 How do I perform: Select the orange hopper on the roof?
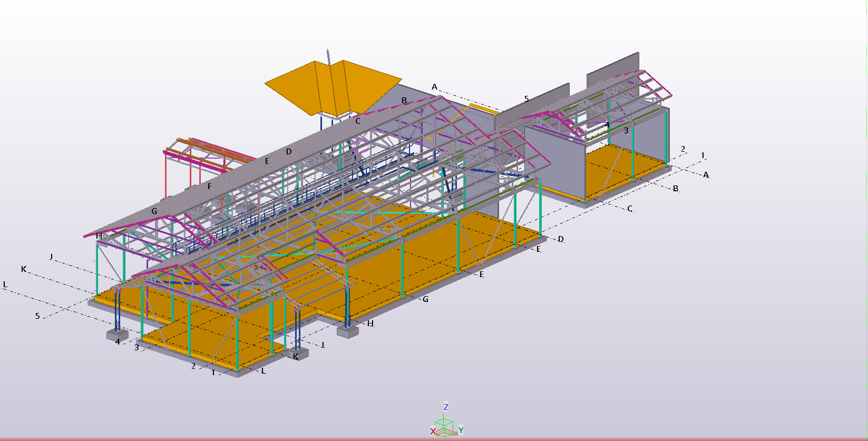coord(332,87)
